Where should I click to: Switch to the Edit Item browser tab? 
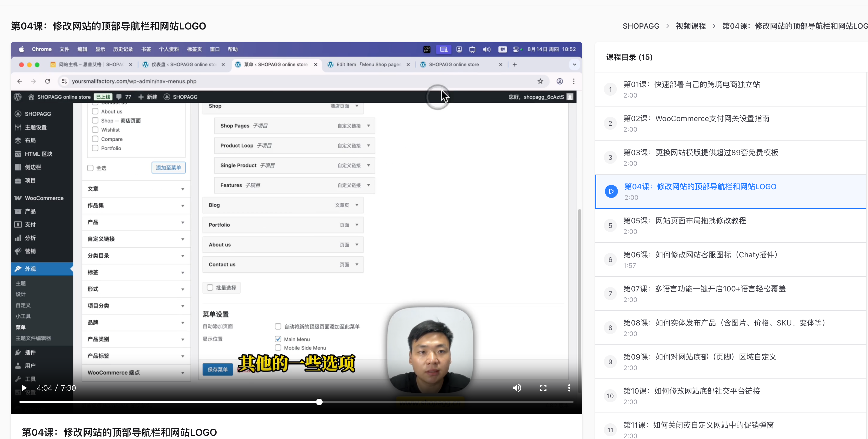pos(368,64)
